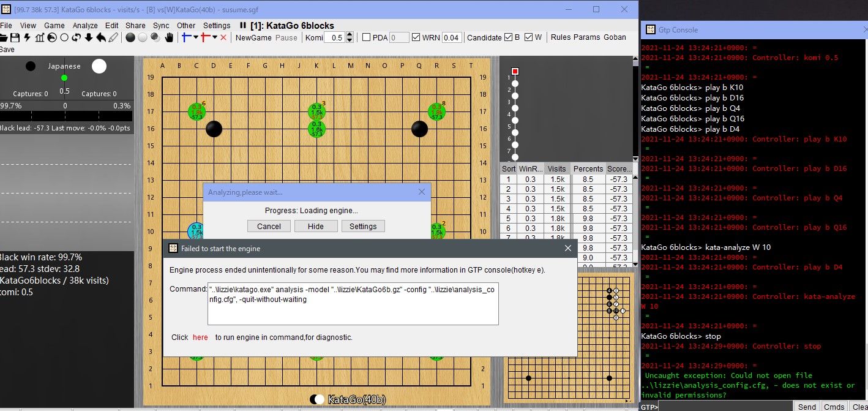Toggle the Candidate W checkbox
Screen dimensions: 868x411
(529, 37)
